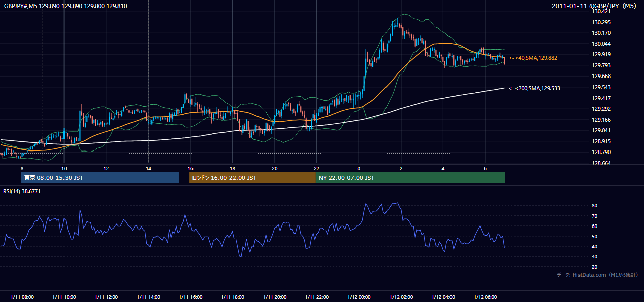Click price axis value 130.421
Screen dimensions: 644x302
pyautogui.click(x=601, y=11)
